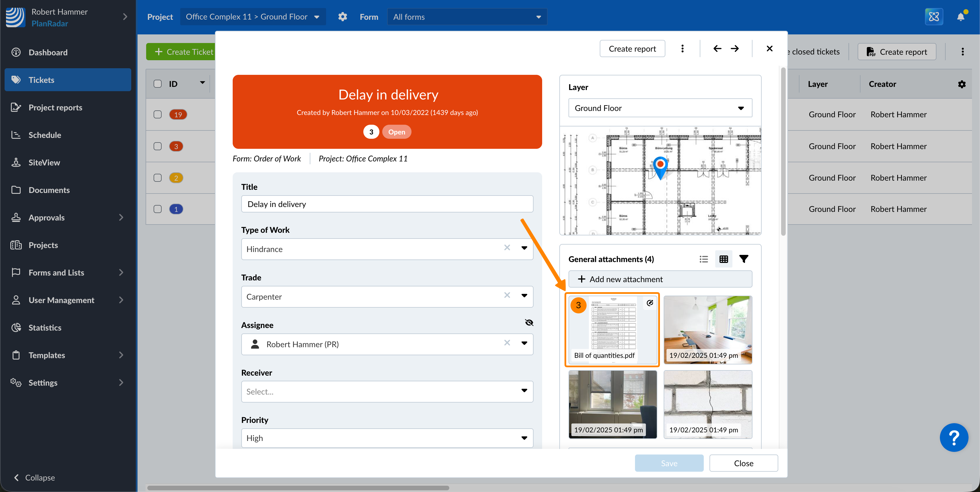Viewport: 980px width, 492px height.
Task: Open the Layer Ground Floor dropdown
Action: point(660,108)
